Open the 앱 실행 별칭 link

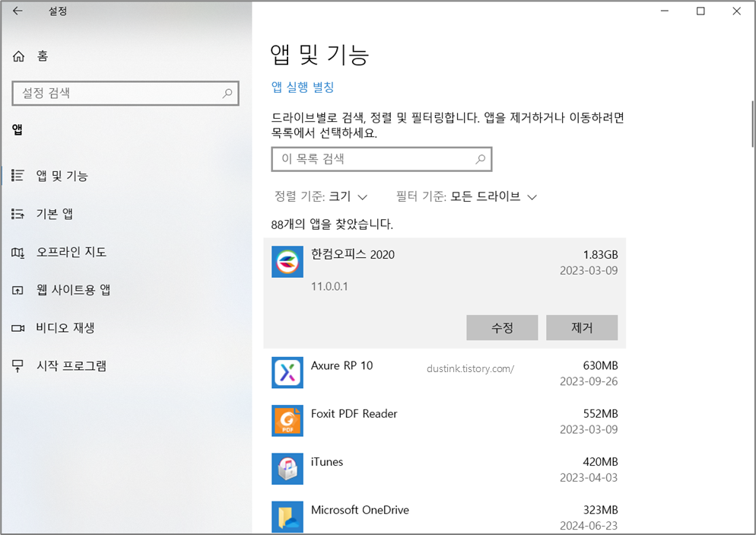coord(303,88)
